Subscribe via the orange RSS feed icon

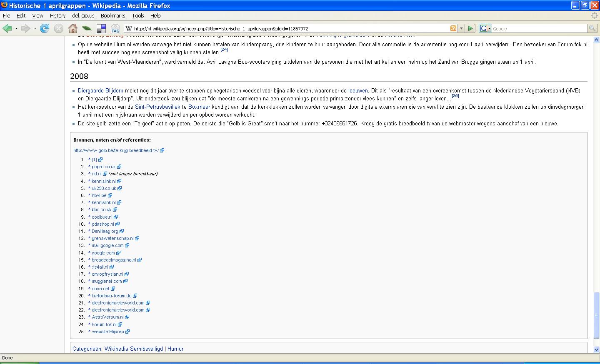click(453, 28)
